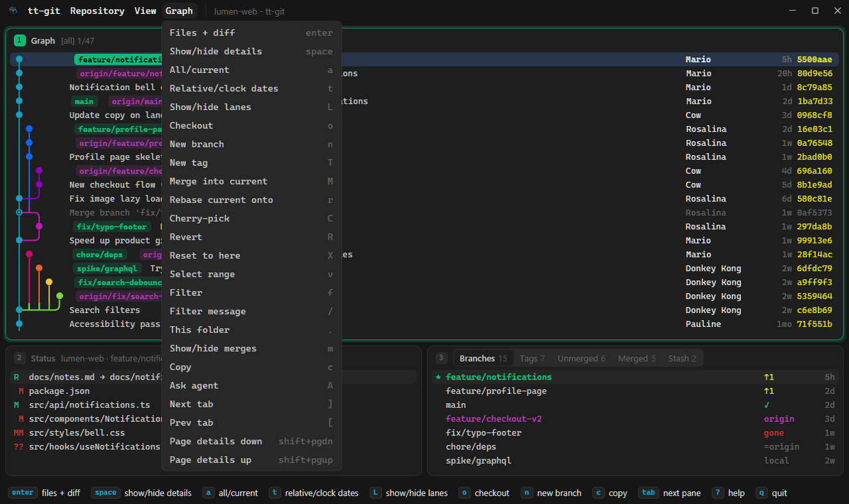Select Checkout in the Graph menu
Screen dimensions: 849x504
251,125
